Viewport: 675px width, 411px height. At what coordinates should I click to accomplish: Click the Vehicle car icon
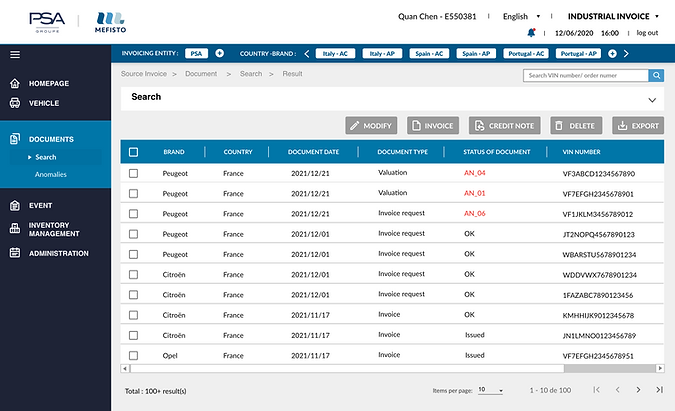click(15, 103)
